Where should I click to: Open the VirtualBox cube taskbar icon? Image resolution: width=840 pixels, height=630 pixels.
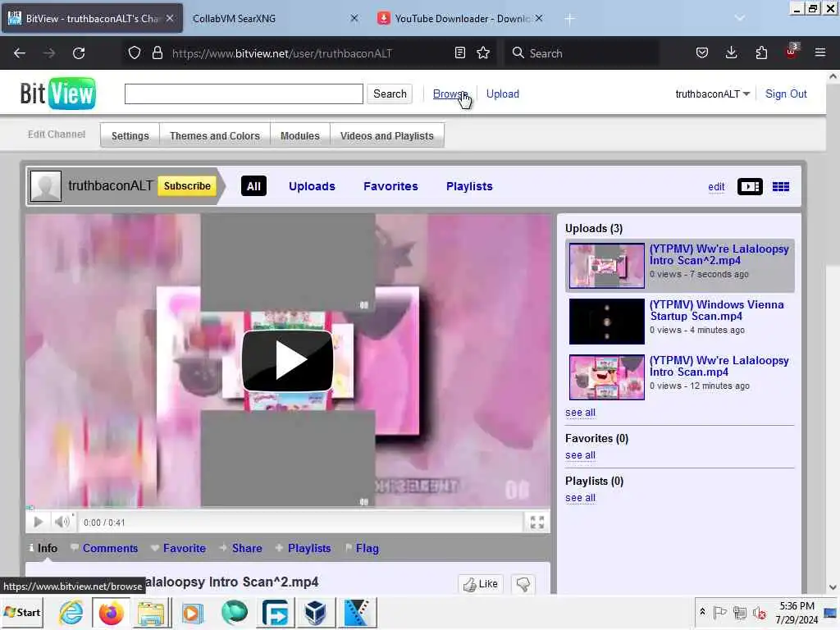[316, 612]
